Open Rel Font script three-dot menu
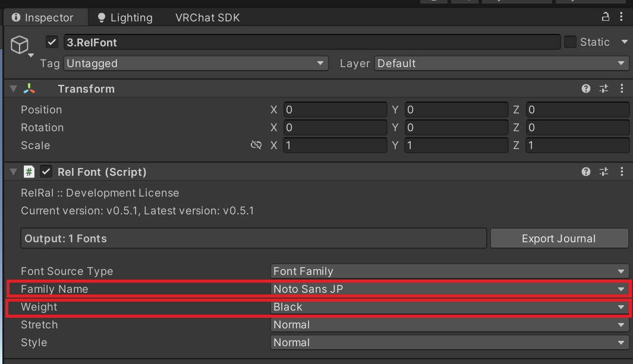633x364 pixels. [x=622, y=172]
